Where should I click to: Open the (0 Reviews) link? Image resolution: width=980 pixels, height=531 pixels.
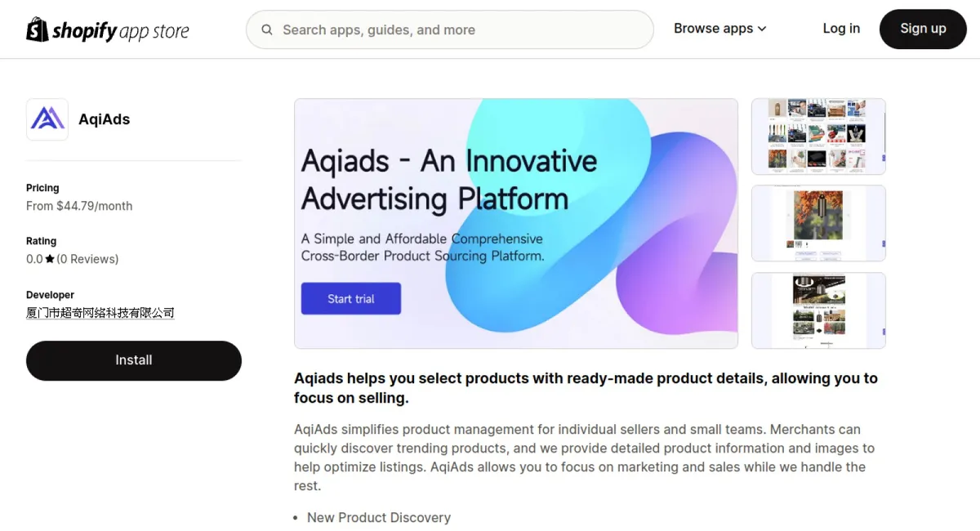click(x=87, y=259)
